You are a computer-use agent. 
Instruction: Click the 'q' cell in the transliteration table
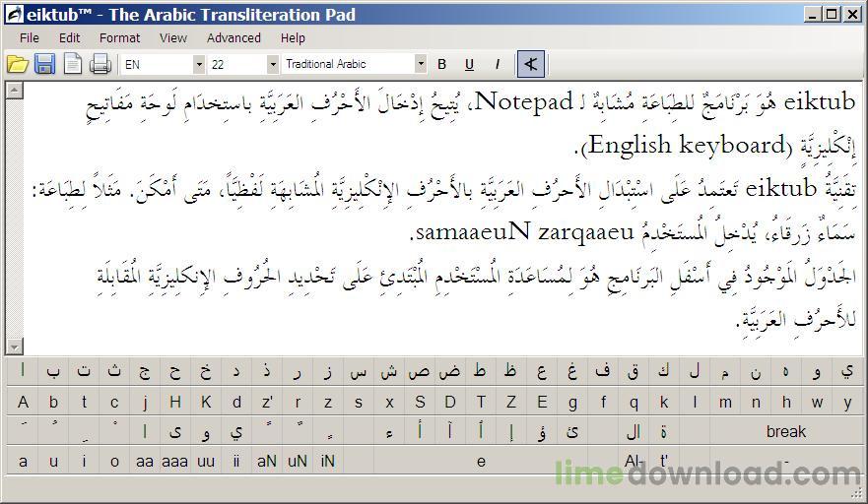[634, 402]
